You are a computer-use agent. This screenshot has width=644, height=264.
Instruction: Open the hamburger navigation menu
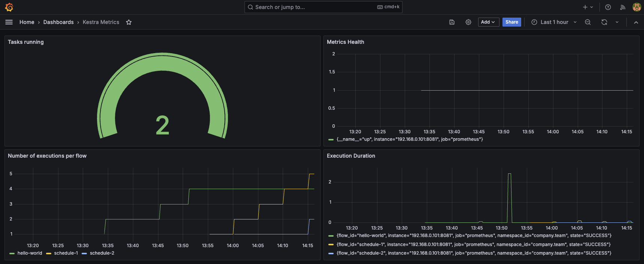9,22
